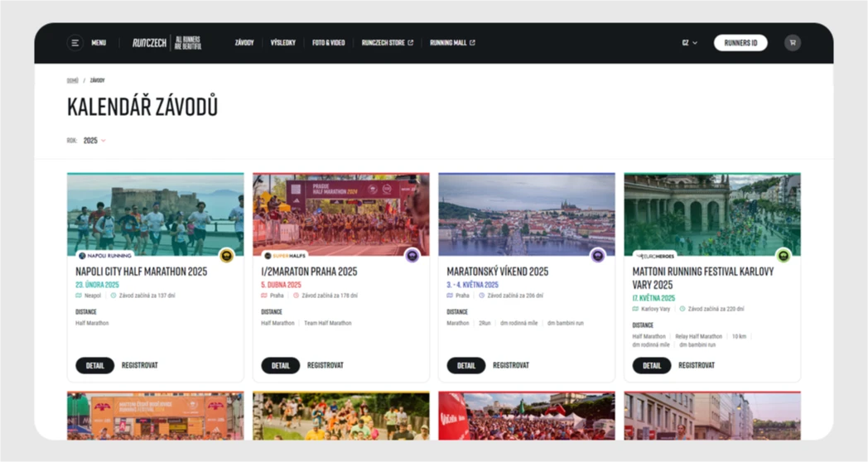868x462 pixels.
Task: Click the Napoli Running logo badge
Action: (x=105, y=256)
